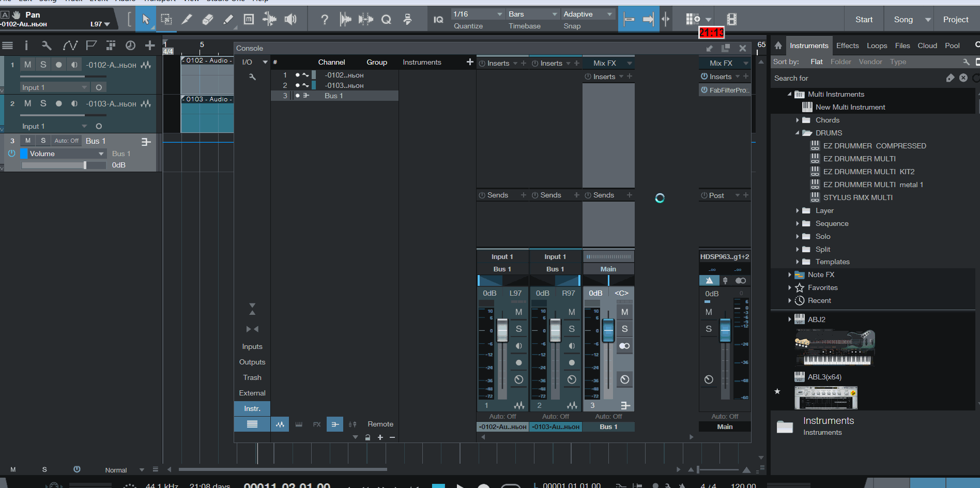
Task: Mute Bus 1 channel in the Console
Action: 624,312
